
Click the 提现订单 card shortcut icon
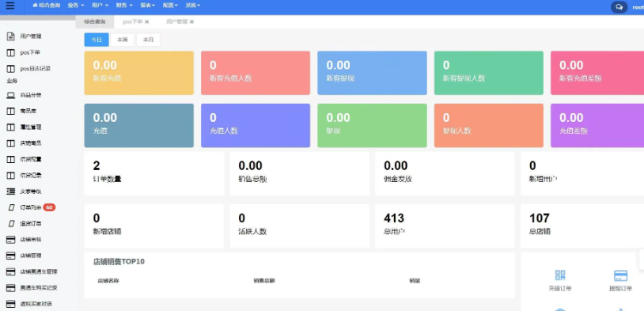point(620,275)
